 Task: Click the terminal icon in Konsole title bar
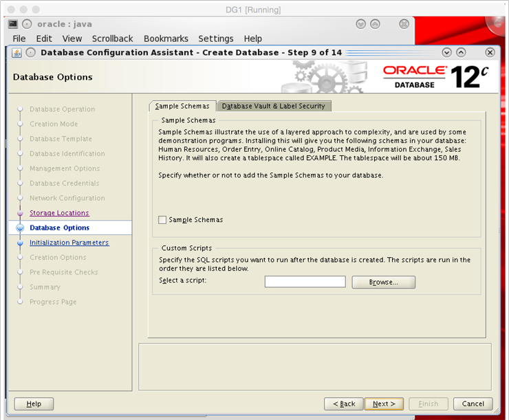point(13,24)
